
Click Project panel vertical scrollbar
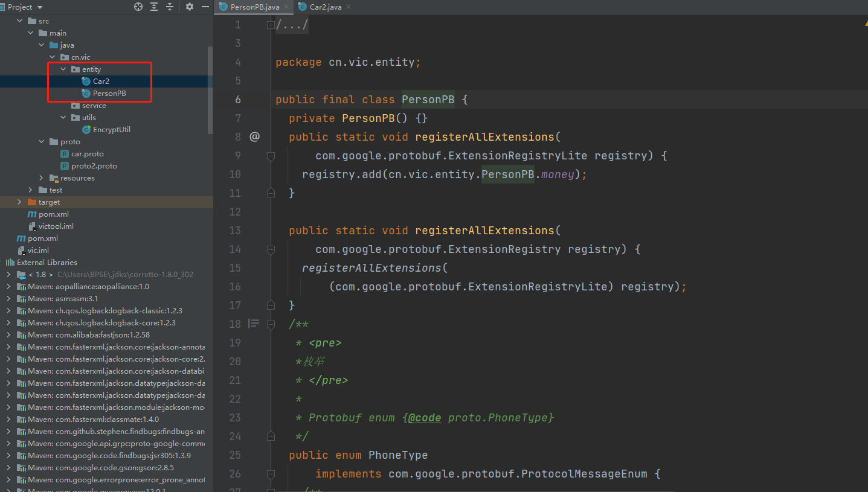(210, 91)
